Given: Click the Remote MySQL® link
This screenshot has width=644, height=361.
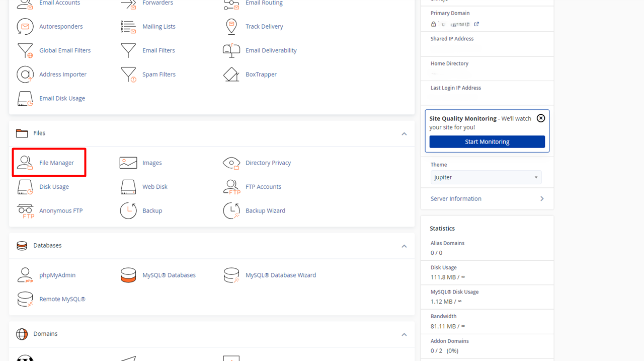Looking at the screenshot, I should click(x=62, y=299).
